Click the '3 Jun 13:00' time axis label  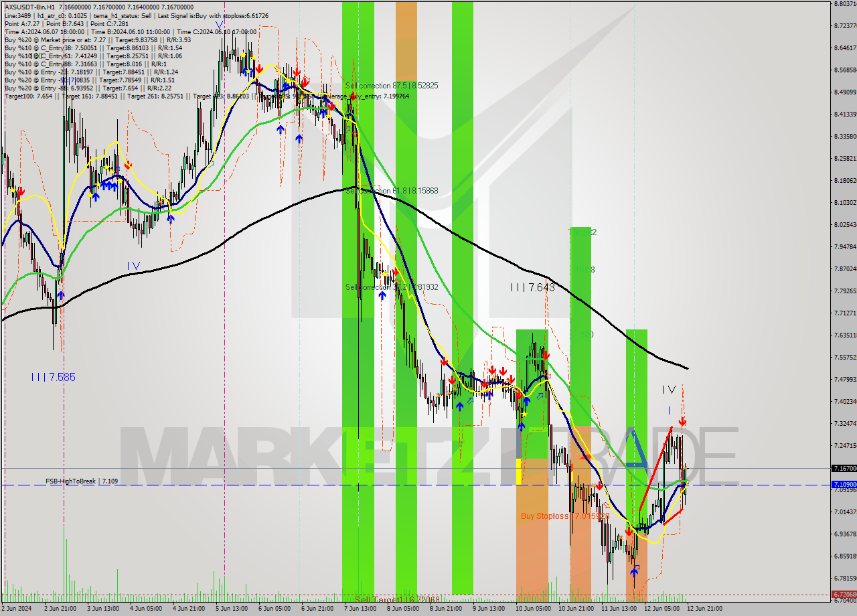(103, 609)
